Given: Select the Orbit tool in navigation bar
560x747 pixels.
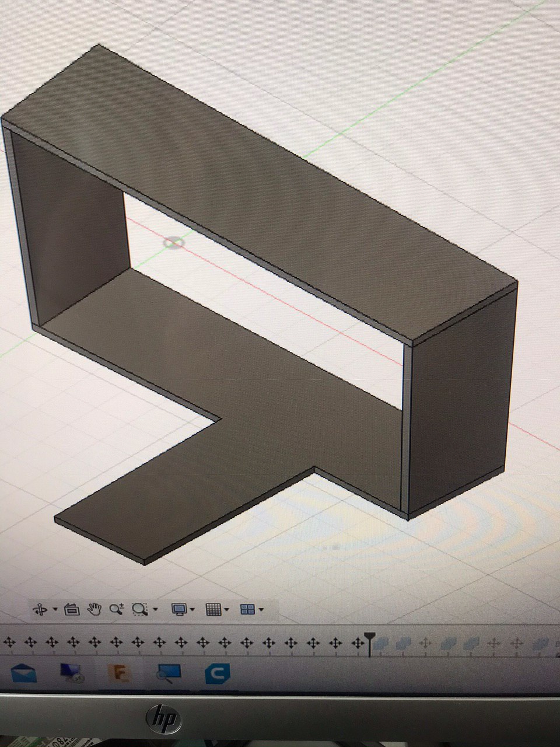Looking at the screenshot, I should pyautogui.click(x=41, y=610).
